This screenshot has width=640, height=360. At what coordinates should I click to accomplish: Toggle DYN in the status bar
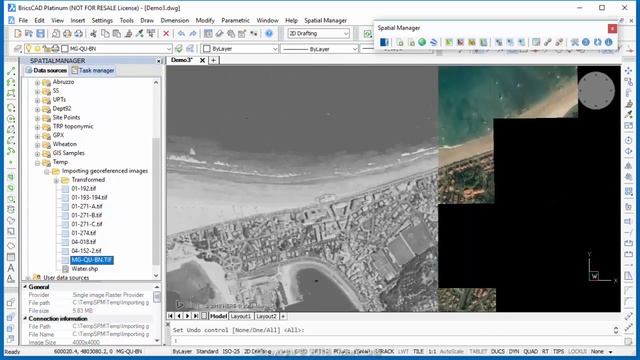coord(514,351)
